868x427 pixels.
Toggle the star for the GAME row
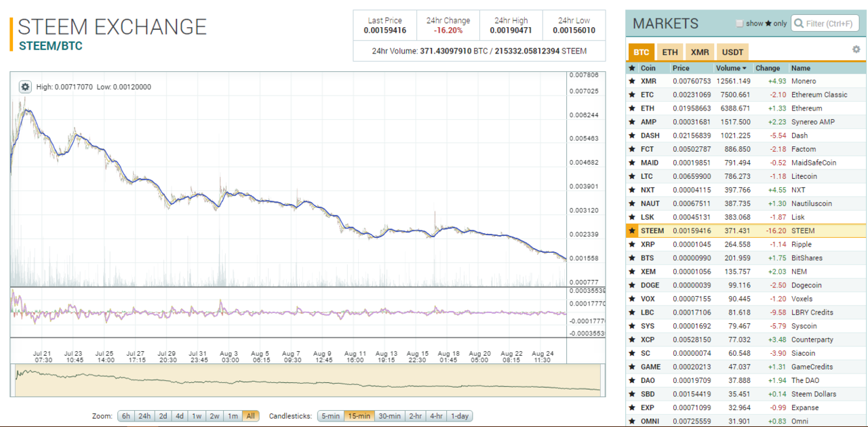(x=632, y=367)
